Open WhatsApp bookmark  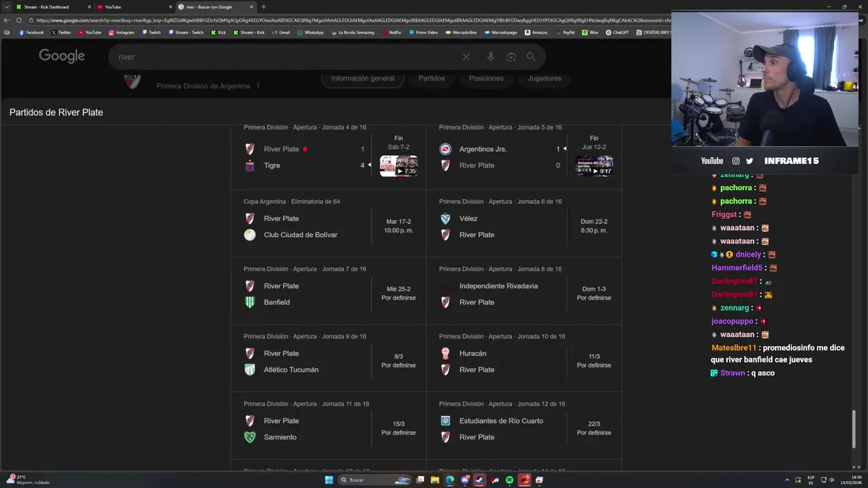click(x=311, y=33)
